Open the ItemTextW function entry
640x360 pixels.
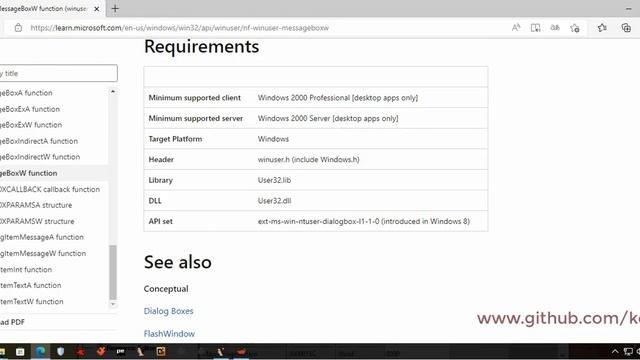[32, 302]
